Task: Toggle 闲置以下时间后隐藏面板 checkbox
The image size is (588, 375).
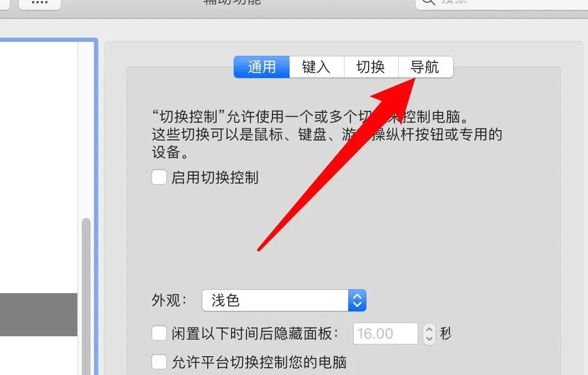Action: [x=159, y=333]
